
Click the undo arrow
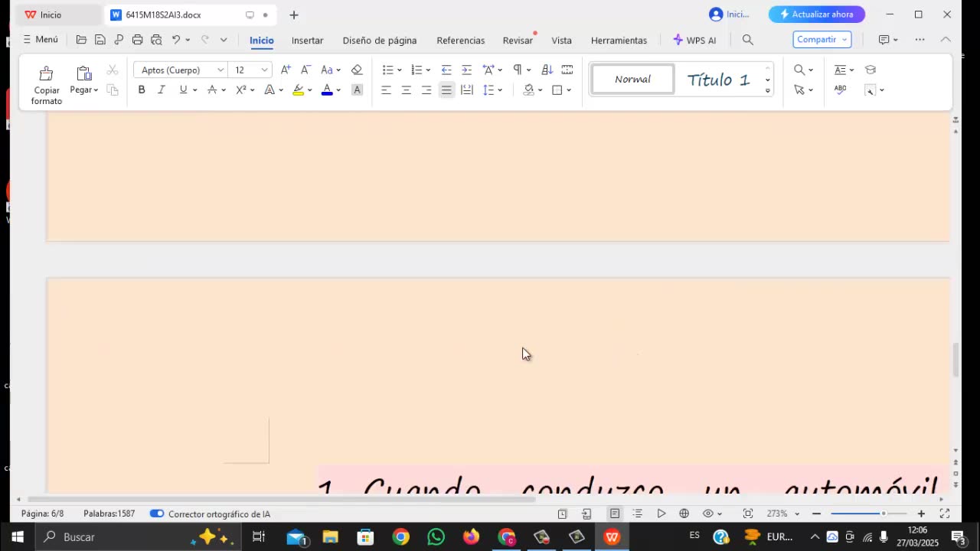tap(175, 40)
